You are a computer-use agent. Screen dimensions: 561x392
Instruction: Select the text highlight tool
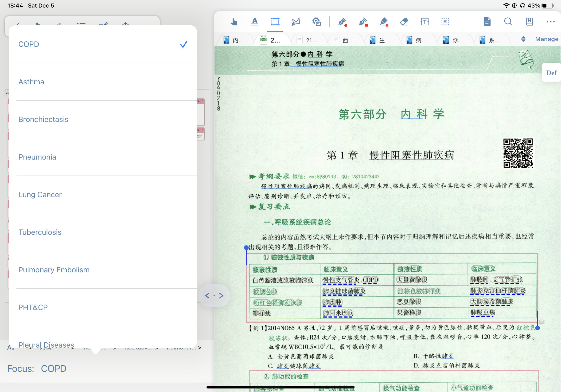tap(255, 22)
